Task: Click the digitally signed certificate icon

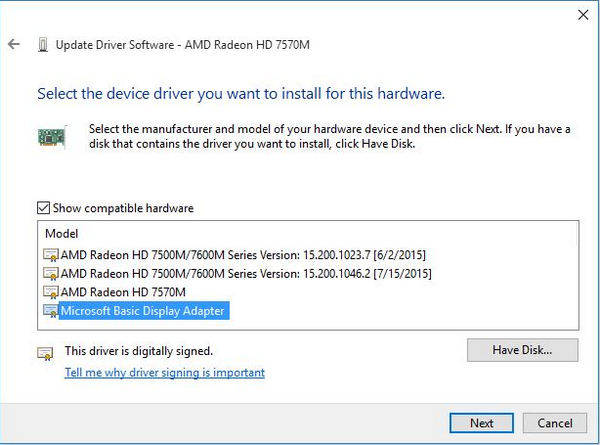Action: click(45, 353)
